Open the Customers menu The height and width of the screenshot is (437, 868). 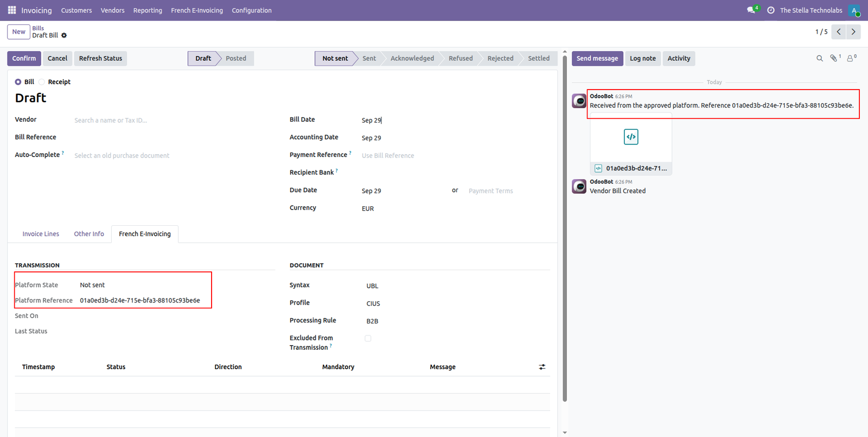(x=76, y=10)
